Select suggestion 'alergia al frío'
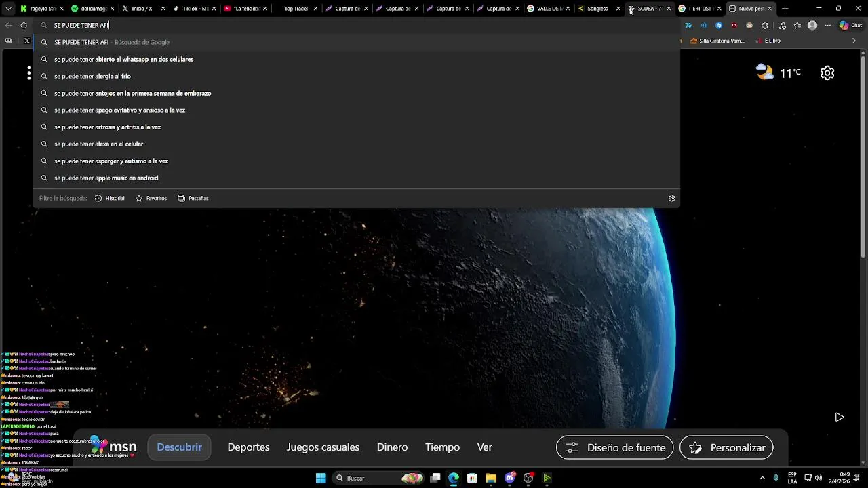868x488 pixels. tap(357, 76)
